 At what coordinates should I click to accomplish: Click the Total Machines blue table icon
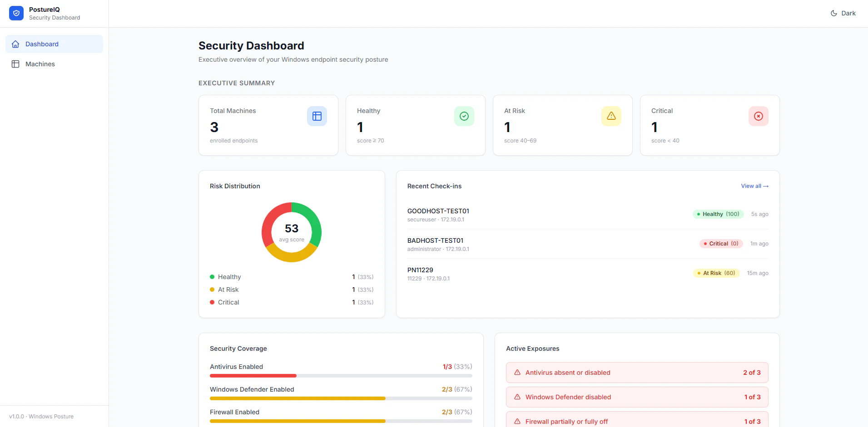pyautogui.click(x=317, y=116)
